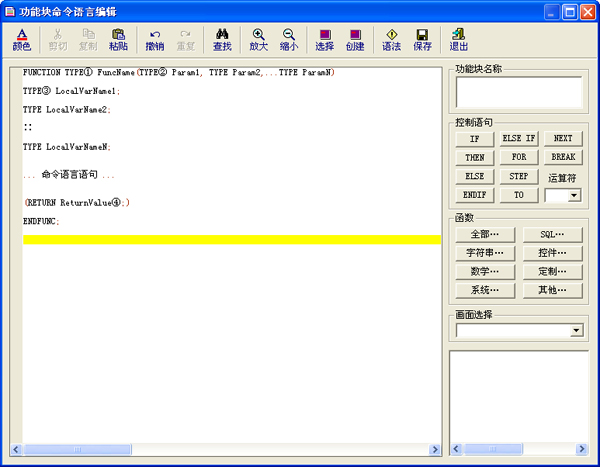Click the TYPE③ LocalVarName1; line
600x467 pixels.
coord(71,91)
